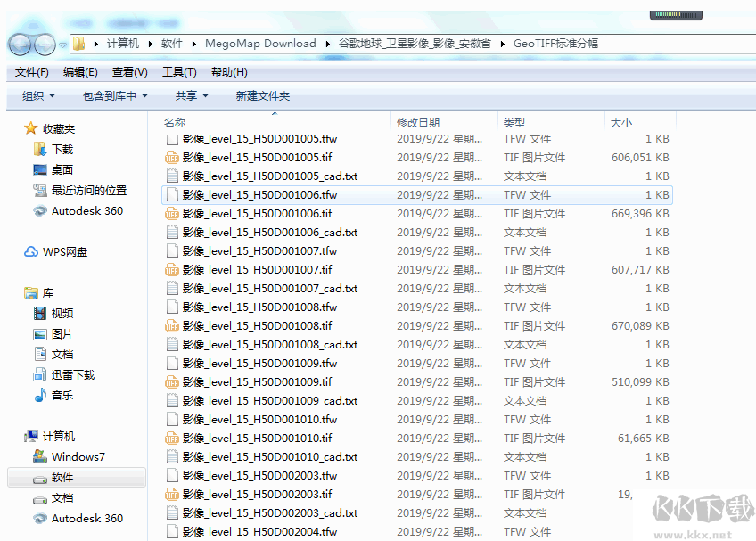The image size is (756, 541).
Task: Open the 迅雷下载 library
Action: (x=64, y=374)
